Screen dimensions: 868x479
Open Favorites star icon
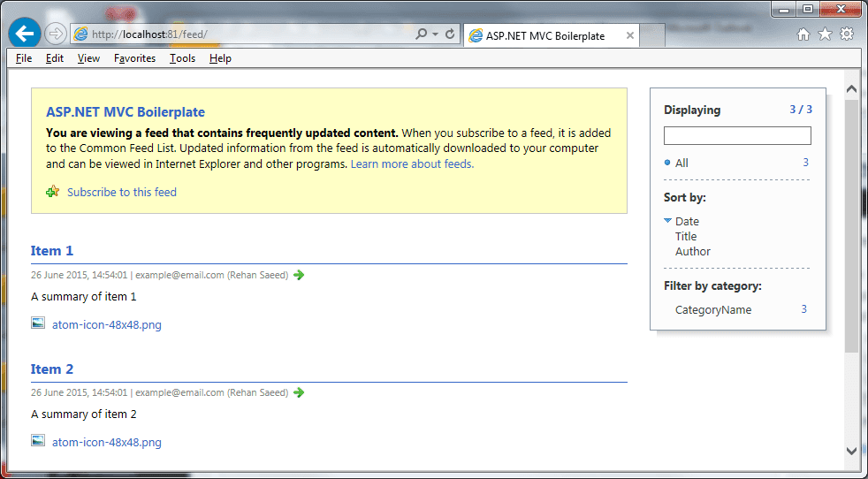click(825, 34)
